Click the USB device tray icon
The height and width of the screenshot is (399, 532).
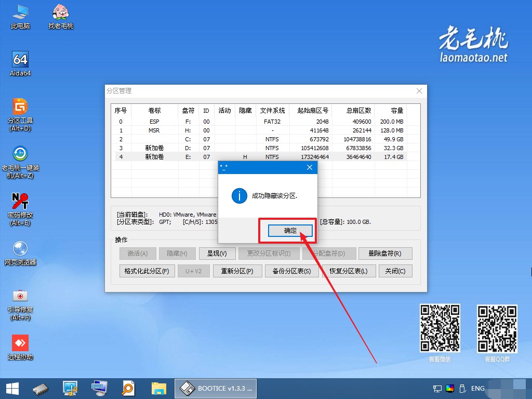click(462, 389)
